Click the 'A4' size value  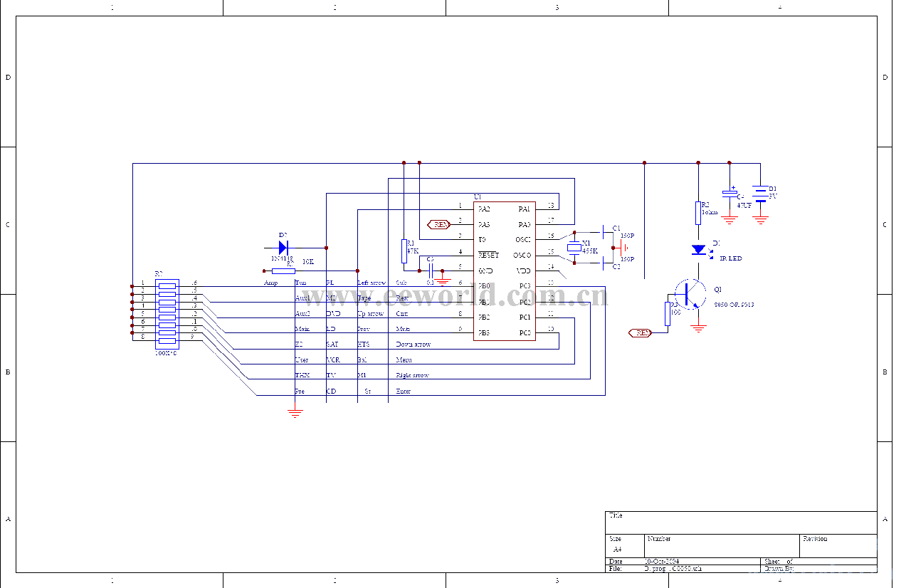click(617, 550)
